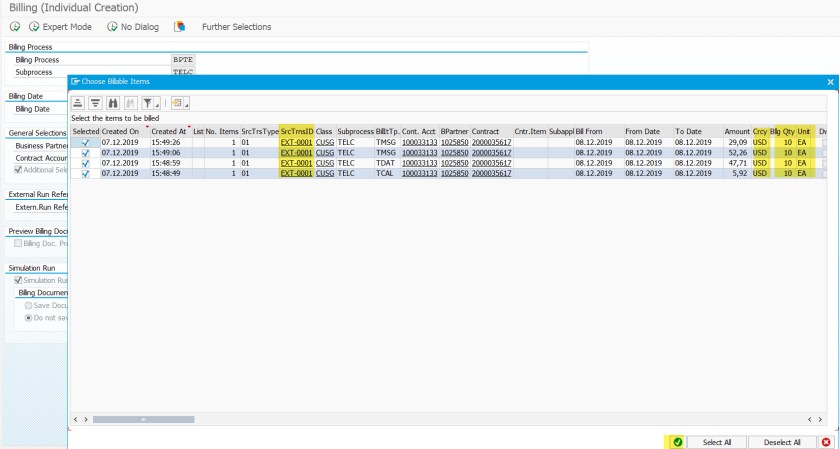Confirm selection with green checkmark button

point(677,442)
